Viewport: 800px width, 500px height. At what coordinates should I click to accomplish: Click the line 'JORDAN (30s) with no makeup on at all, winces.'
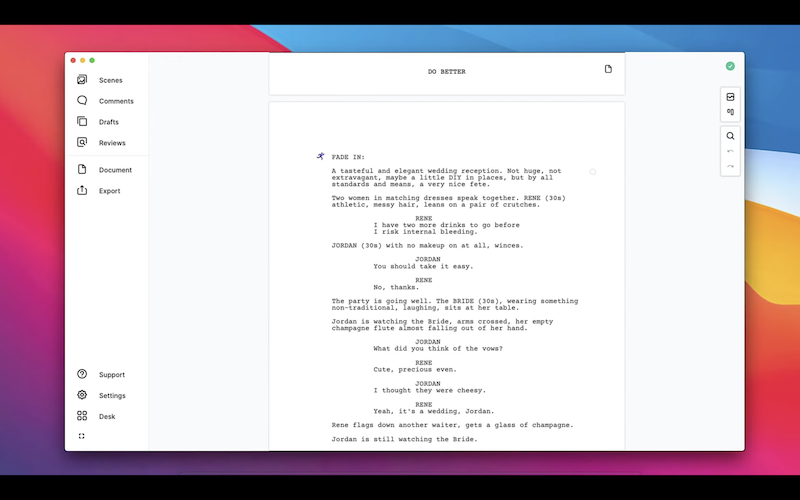[427, 245]
